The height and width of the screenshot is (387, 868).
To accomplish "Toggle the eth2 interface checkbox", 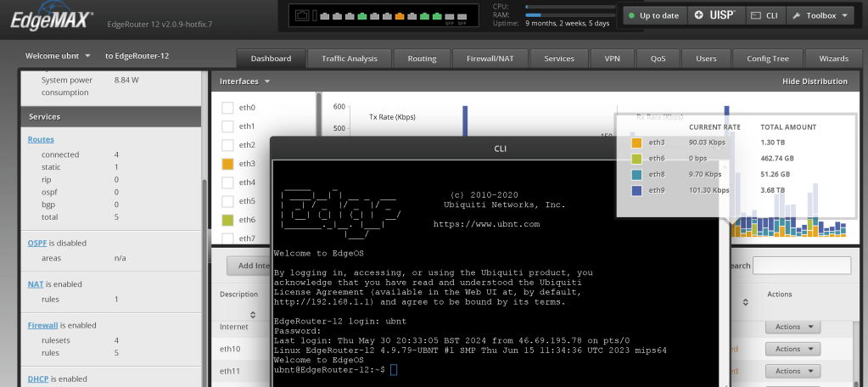I will [x=227, y=145].
